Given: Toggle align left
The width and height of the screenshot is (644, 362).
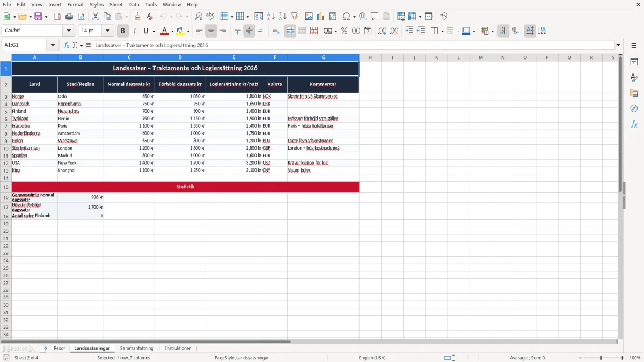Looking at the screenshot, I should pyautogui.click(x=199, y=31).
